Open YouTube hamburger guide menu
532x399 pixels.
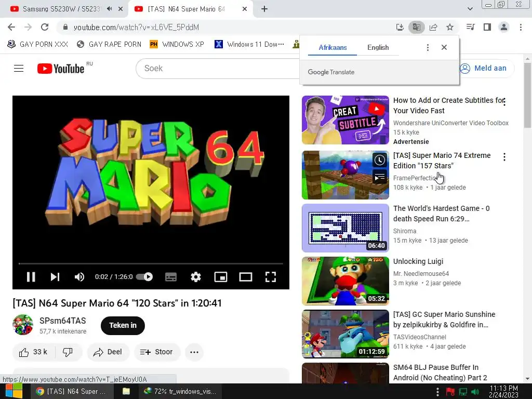pos(19,69)
